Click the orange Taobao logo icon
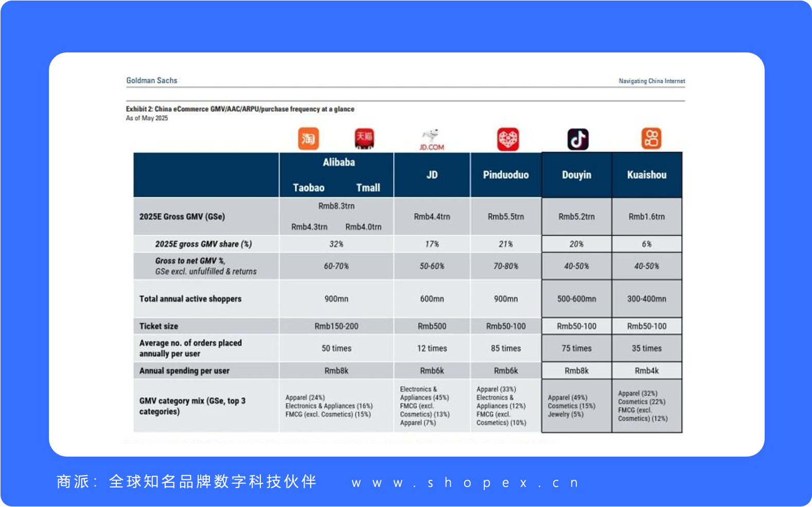The width and height of the screenshot is (812, 507). point(308,139)
